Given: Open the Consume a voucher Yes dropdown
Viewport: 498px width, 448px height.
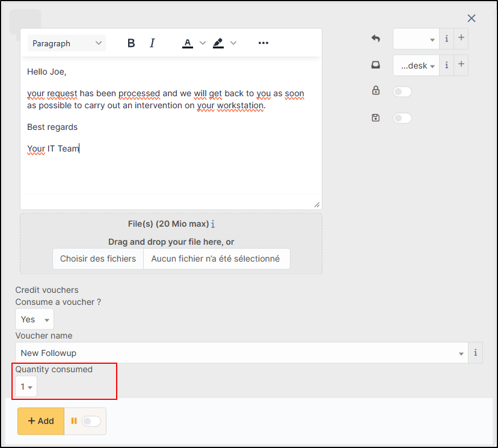Looking at the screenshot, I should pos(34,319).
